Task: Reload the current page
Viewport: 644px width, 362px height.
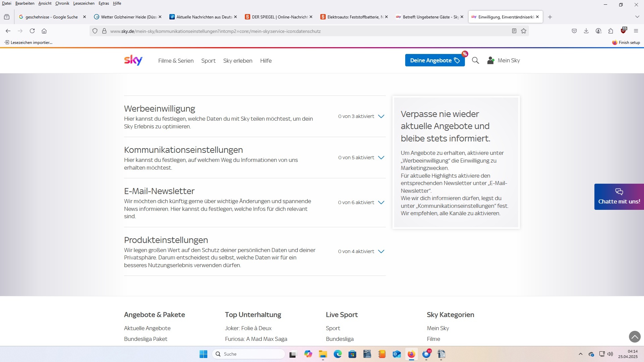Action: tap(32, 31)
